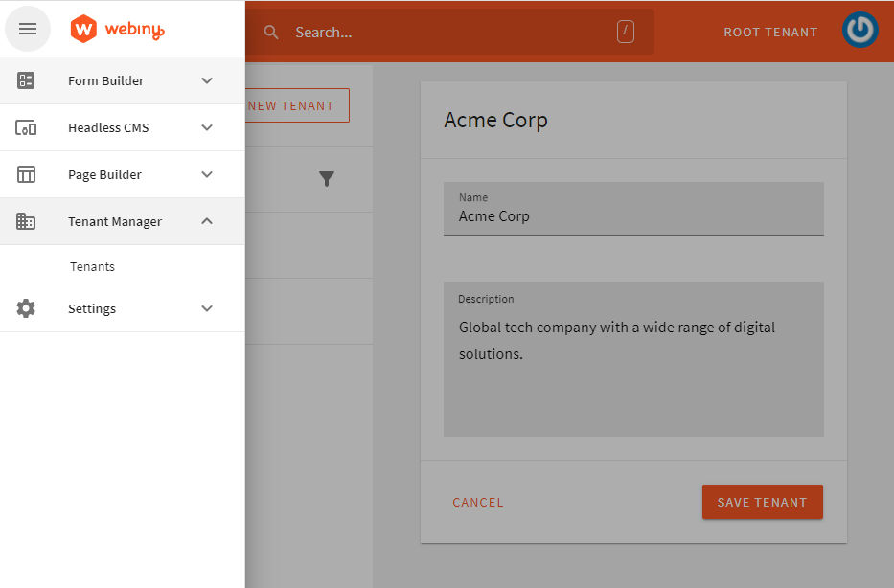Image resolution: width=894 pixels, height=588 pixels.
Task: Collapse the Tenant Manager section
Action: (x=207, y=221)
